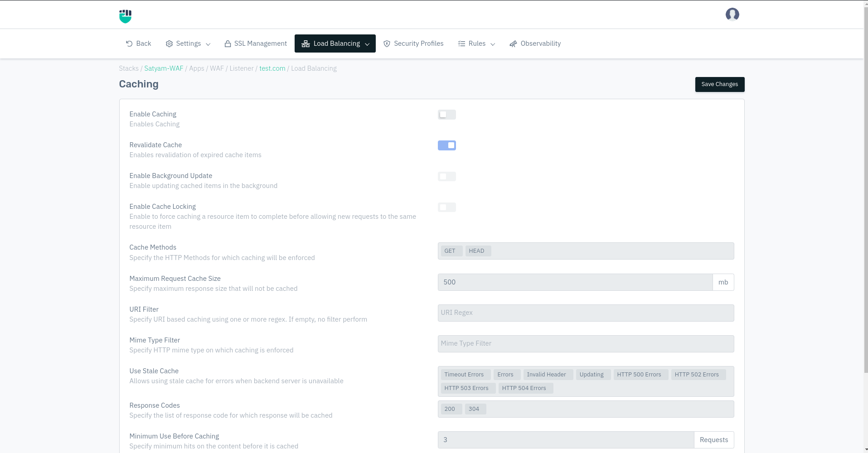Open the user avatar menu
Image resolution: width=868 pixels, height=453 pixels.
(x=732, y=14)
